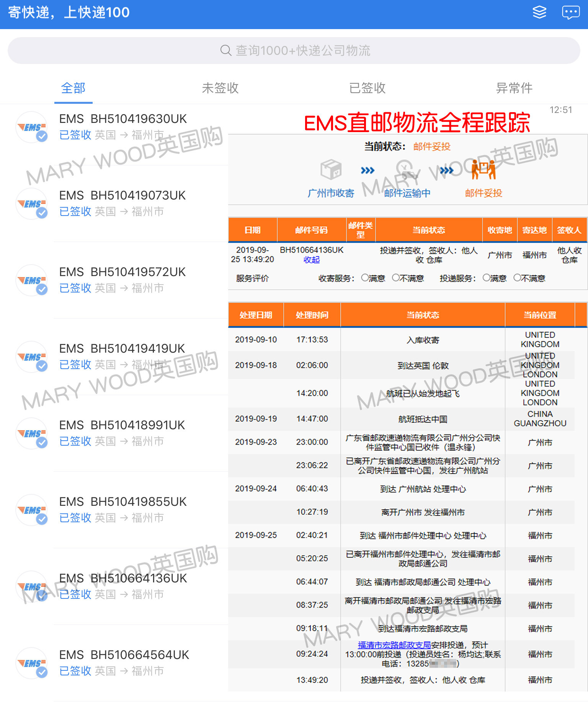The width and height of the screenshot is (588, 703).
Task: Click the 处理时间 column header
Action: point(312,315)
